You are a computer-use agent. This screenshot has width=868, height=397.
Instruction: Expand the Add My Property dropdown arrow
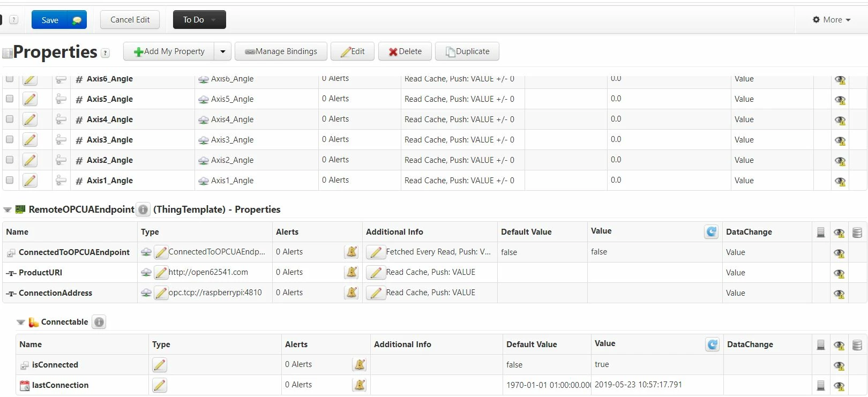tap(223, 51)
